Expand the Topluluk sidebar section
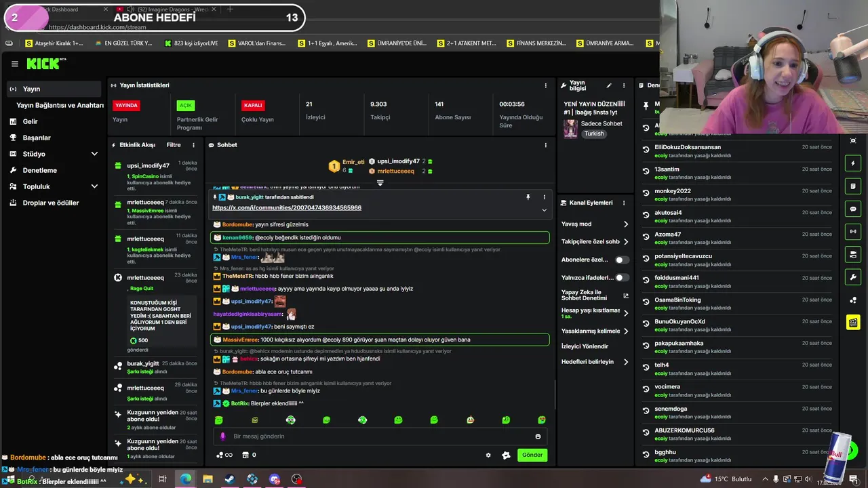 [54, 186]
